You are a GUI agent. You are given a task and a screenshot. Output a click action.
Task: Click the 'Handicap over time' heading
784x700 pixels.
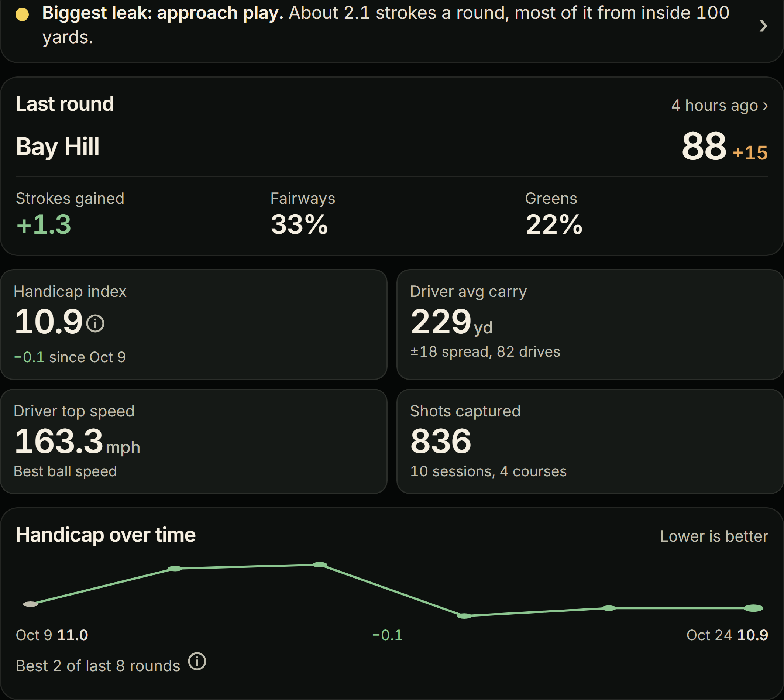pyautogui.click(x=106, y=535)
